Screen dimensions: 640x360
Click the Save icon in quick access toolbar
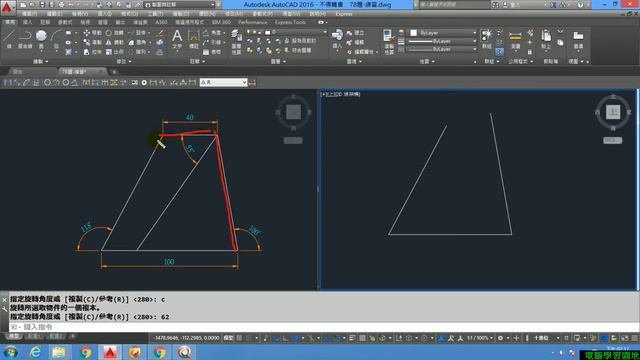[x=42, y=5]
